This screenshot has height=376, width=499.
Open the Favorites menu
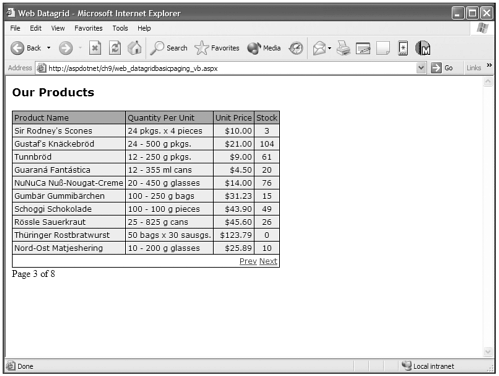(x=88, y=28)
